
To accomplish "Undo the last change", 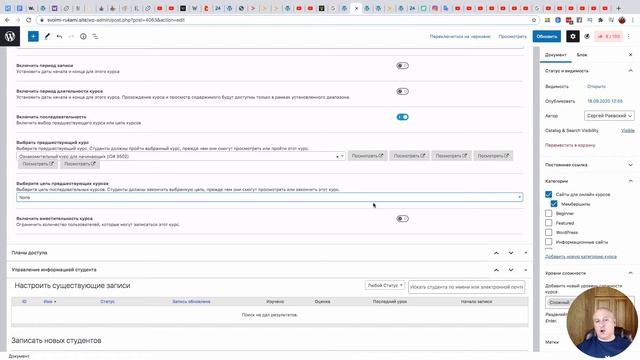I will [x=60, y=36].
